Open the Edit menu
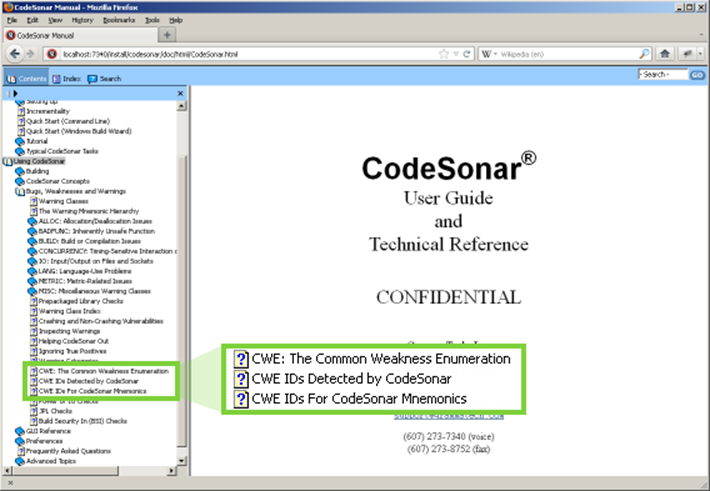 tap(32, 20)
